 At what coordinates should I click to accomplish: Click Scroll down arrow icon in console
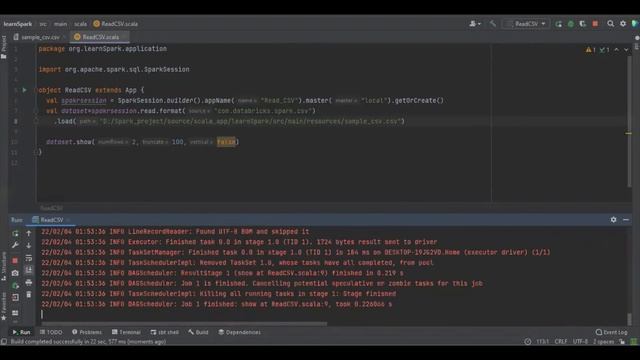click(x=29, y=245)
